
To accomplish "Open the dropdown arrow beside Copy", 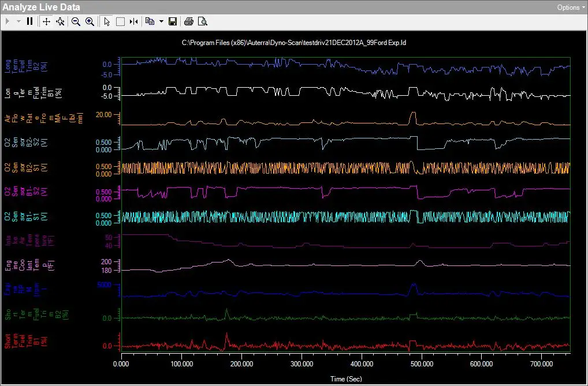I will (161, 22).
